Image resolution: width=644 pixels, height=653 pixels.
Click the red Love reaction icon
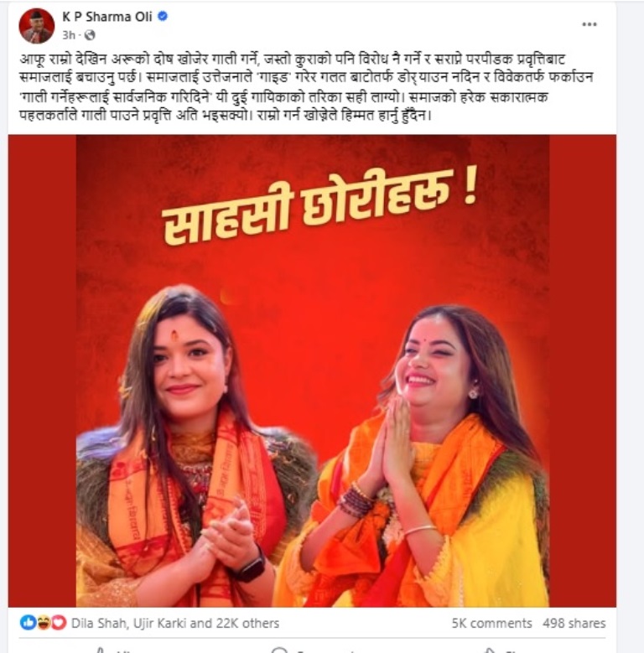pos(59,623)
